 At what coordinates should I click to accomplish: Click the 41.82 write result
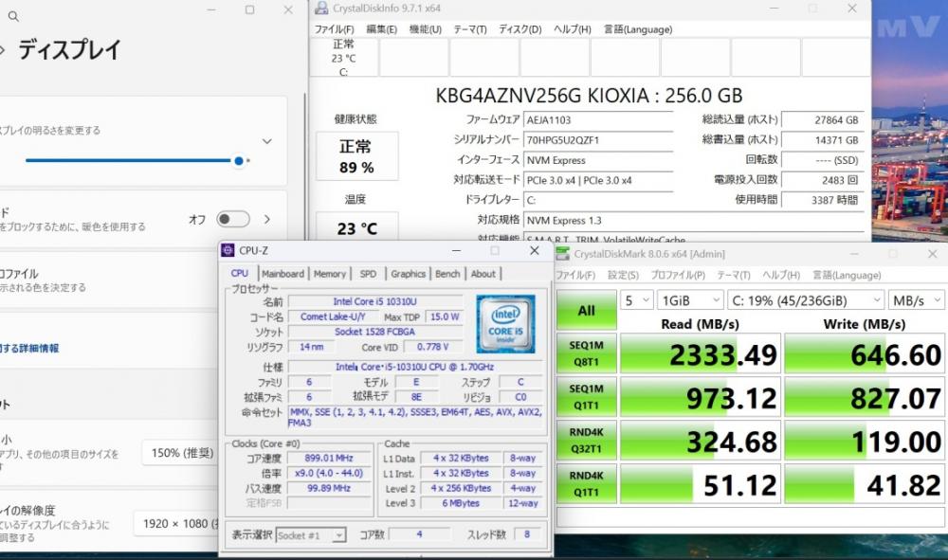(865, 484)
